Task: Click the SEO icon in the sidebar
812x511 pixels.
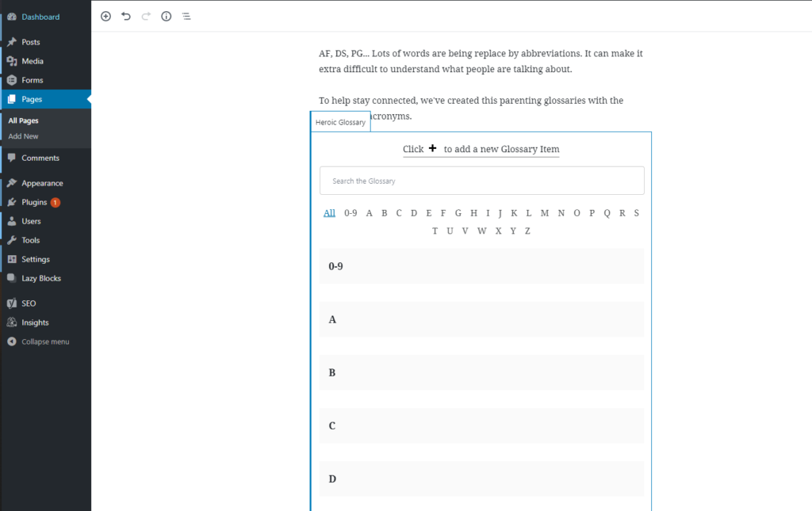Action: [12, 303]
